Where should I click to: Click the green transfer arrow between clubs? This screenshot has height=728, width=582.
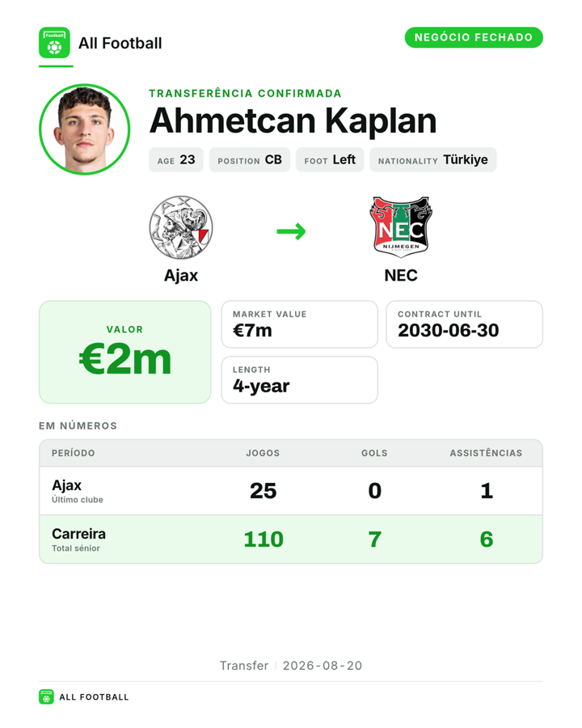point(291,231)
